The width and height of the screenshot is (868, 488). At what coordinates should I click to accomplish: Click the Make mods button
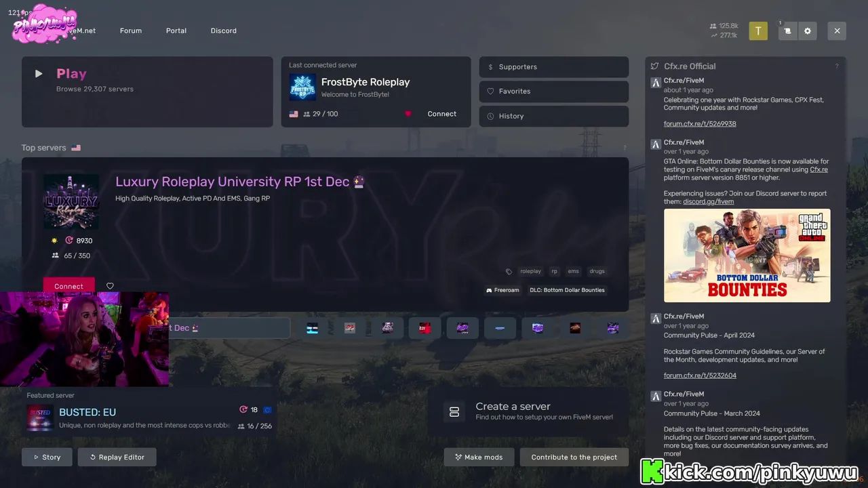pos(479,457)
